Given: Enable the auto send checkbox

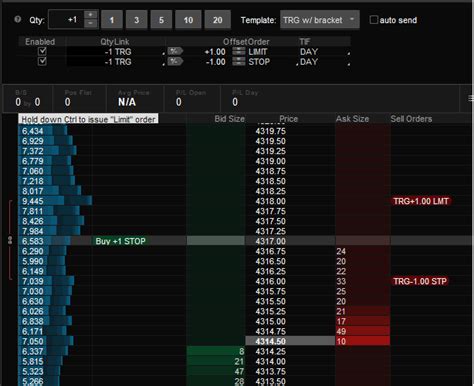Looking at the screenshot, I should [x=374, y=20].
